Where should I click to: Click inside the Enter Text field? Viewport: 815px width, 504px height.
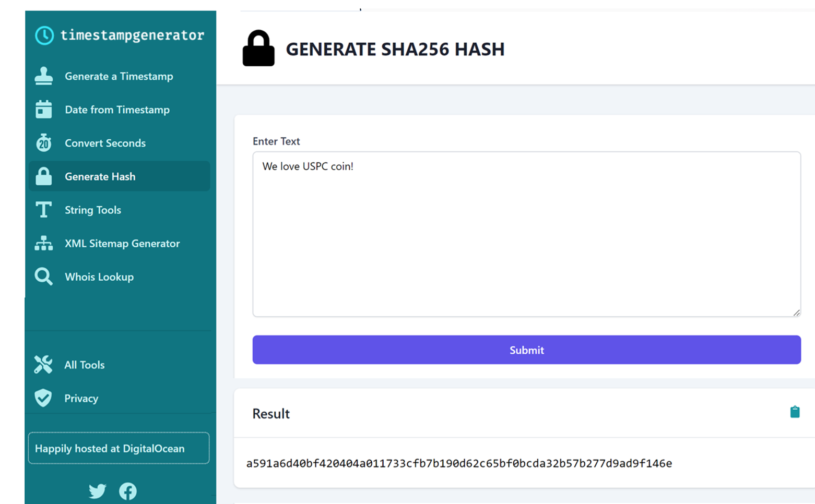(x=526, y=235)
